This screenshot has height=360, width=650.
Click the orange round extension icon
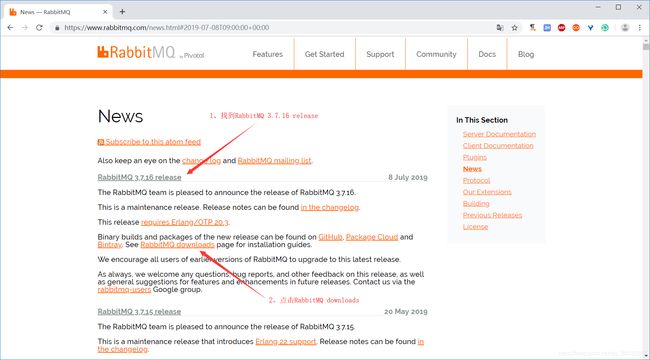pos(576,28)
